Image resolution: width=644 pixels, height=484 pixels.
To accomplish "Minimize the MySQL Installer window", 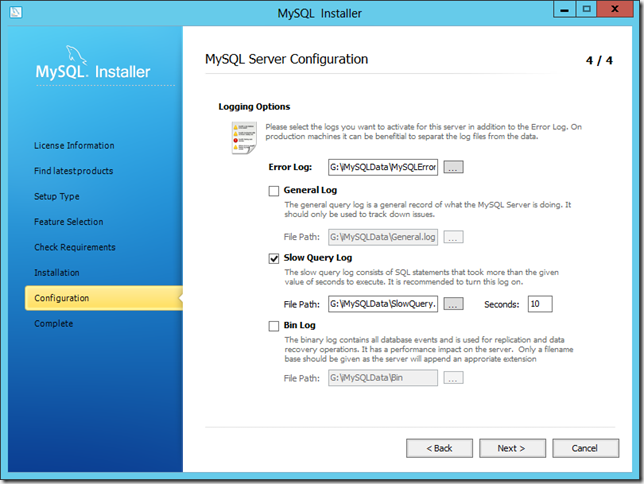I will [x=565, y=9].
